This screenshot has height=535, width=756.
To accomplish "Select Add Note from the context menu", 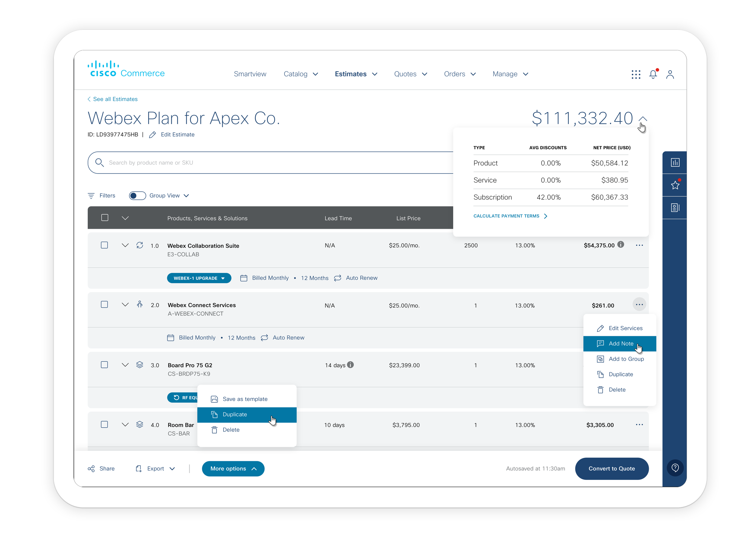I will pos(621,343).
